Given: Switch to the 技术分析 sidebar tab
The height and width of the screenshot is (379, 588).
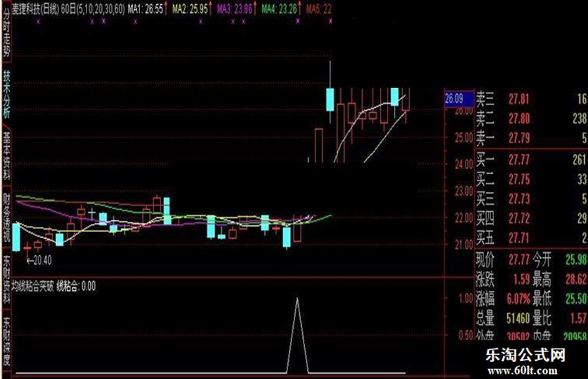Looking at the screenshot, I should click(x=6, y=94).
